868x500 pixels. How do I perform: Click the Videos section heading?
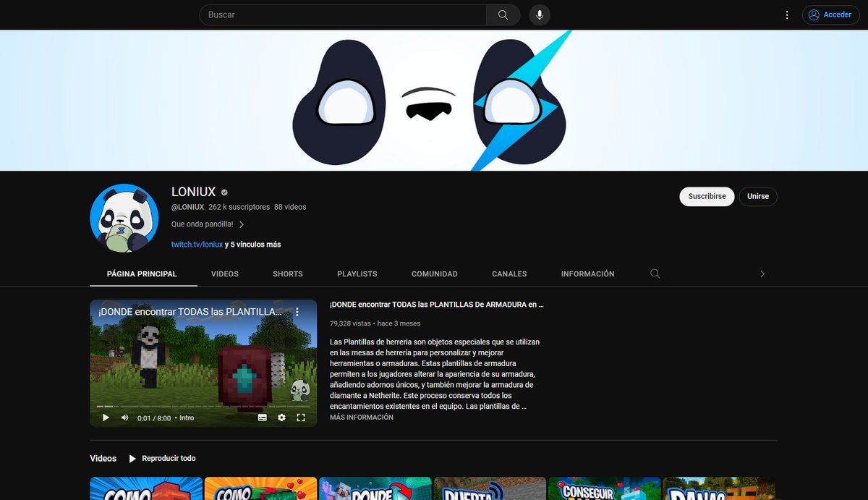tap(103, 458)
